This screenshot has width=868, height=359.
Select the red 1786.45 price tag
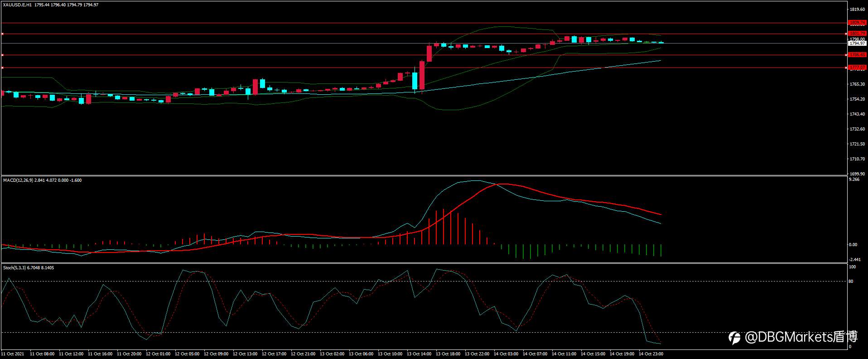(x=857, y=55)
